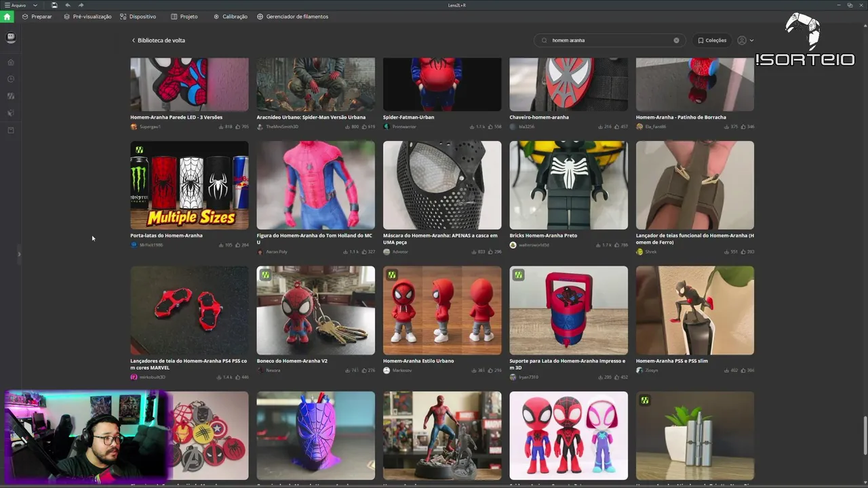This screenshot has height=488, width=868.
Task: Click the Ziosyn author avatar
Action: (x=639, y=371)
